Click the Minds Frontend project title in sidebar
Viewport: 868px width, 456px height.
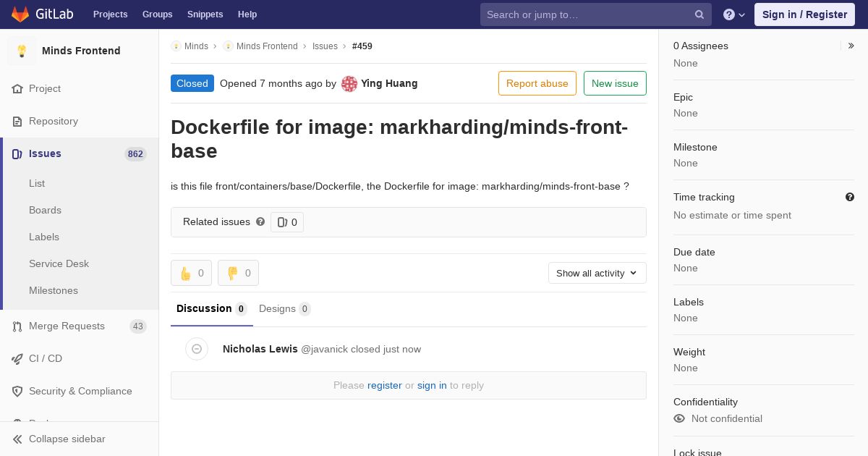(81, 51)
